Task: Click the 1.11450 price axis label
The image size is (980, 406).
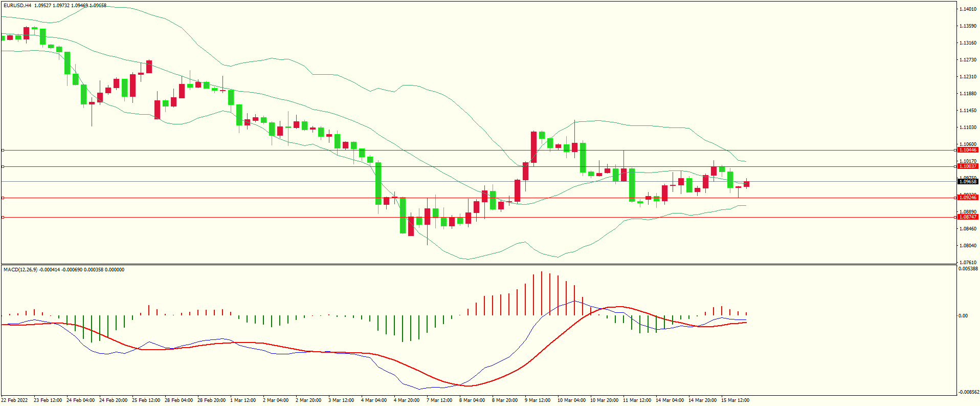Action: click(968, 111)
